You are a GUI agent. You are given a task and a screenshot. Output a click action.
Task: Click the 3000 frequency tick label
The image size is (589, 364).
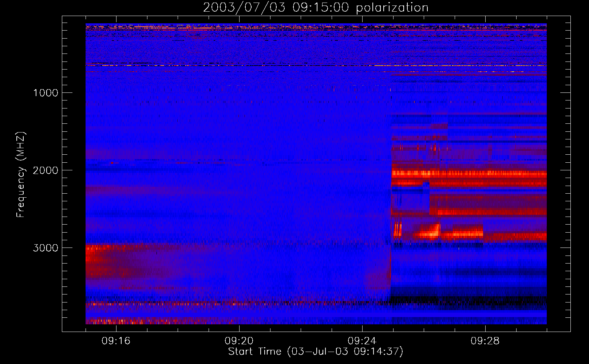point(46,248)
